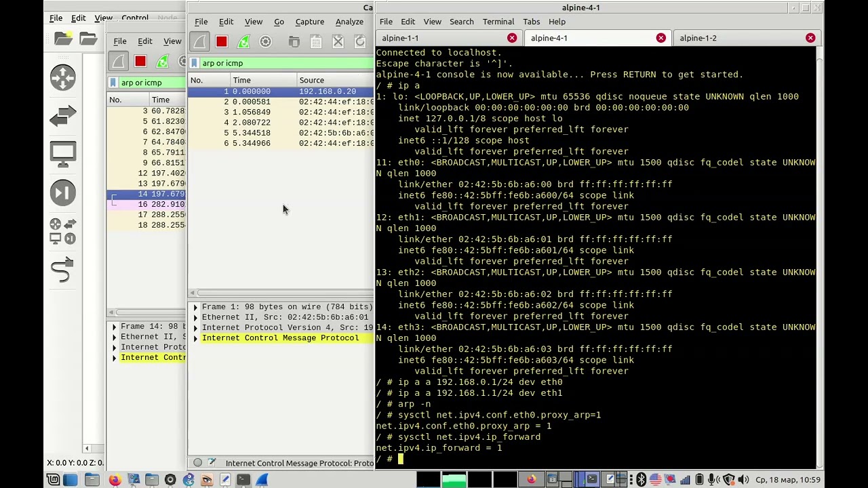The height and width of the screenshot is (488, 868).
Task: Click the new project folder icon in GNS3 toolbar
Action: coord(63,39)
